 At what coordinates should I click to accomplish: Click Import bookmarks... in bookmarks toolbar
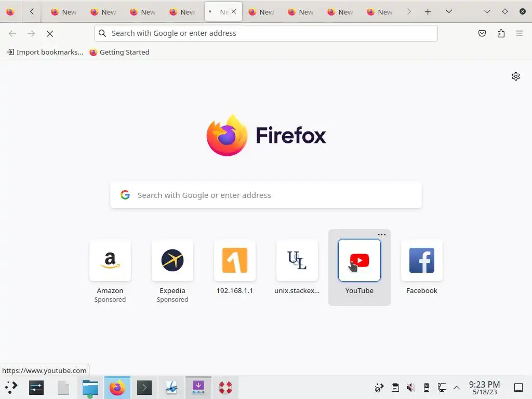click(x=45, y=52)
